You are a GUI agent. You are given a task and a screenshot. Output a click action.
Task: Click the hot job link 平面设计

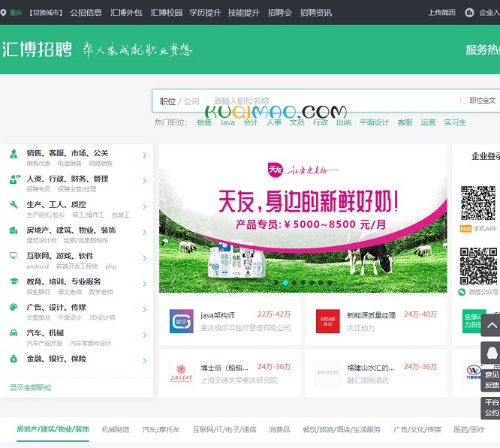tap(375, 122)
